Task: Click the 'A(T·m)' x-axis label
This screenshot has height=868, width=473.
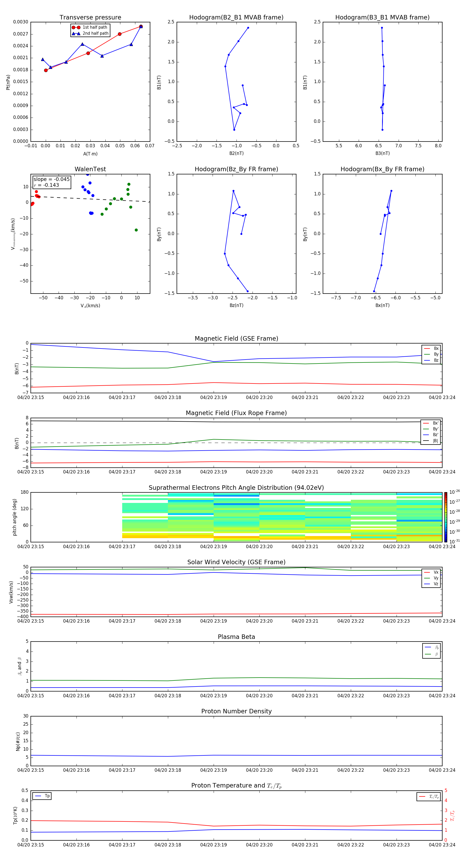Action: point(90,154)
